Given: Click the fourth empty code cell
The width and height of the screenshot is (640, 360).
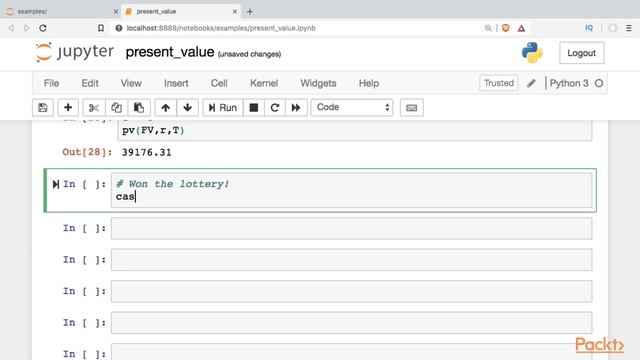Looking at the screenshot, I should tap(351, 322).
